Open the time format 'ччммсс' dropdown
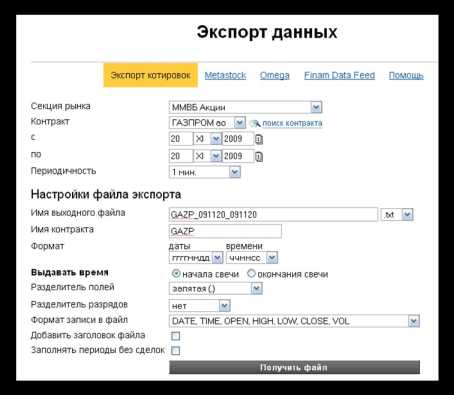The height and width of the screenshot is (395, 454). (x=252, y=258)
